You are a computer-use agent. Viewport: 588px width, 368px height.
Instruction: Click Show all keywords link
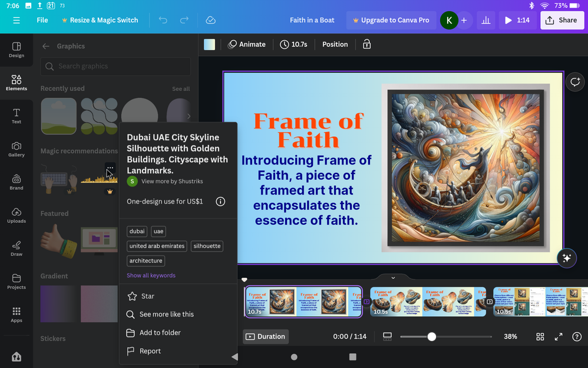click(x=151, y=275)
